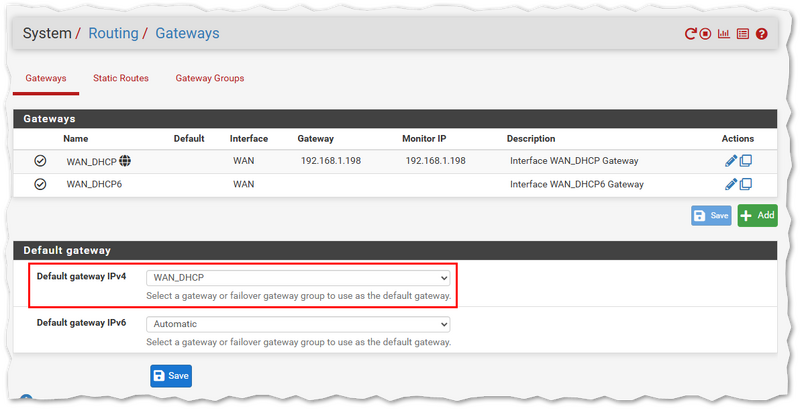Copy the WAN_DHCP gateway entry
Viewport: 800px width, 409px height.
point(746,160)
